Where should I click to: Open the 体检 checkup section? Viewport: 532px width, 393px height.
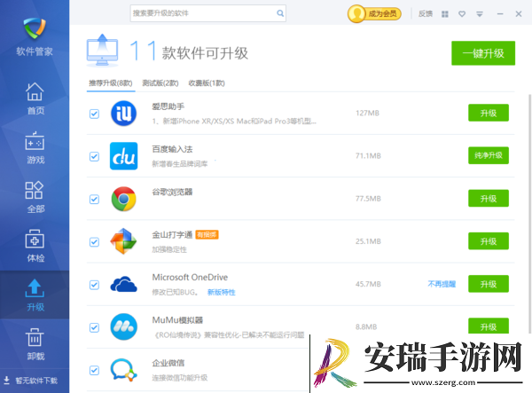point(35,246)
